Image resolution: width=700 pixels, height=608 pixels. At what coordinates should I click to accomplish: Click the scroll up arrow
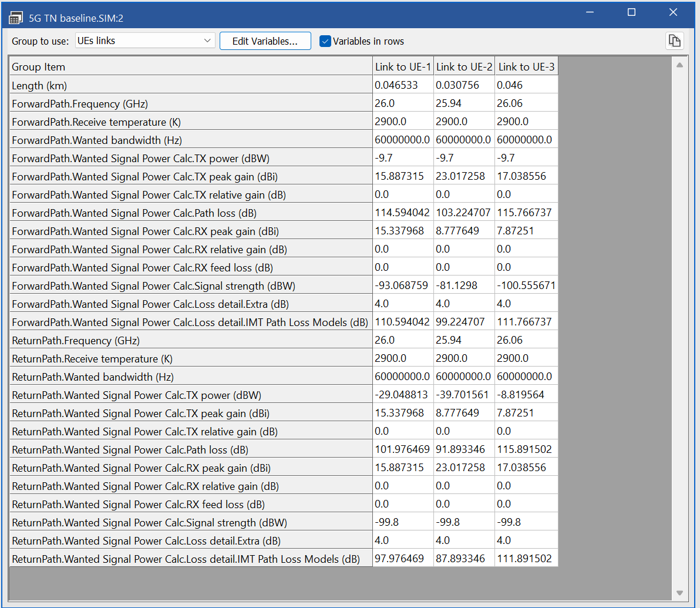coord(679,65)
